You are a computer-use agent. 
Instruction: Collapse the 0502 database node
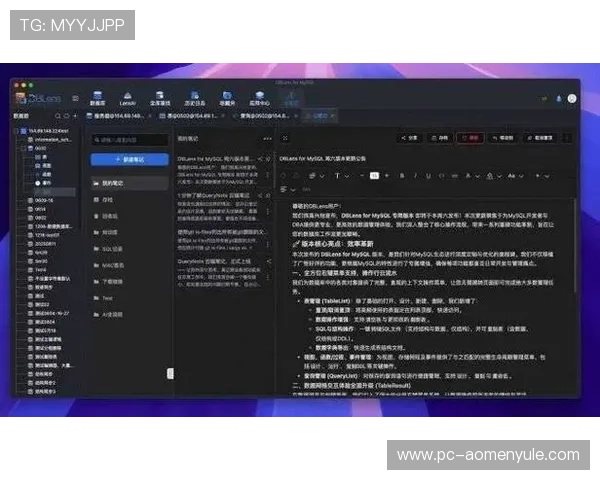point(24,148)
